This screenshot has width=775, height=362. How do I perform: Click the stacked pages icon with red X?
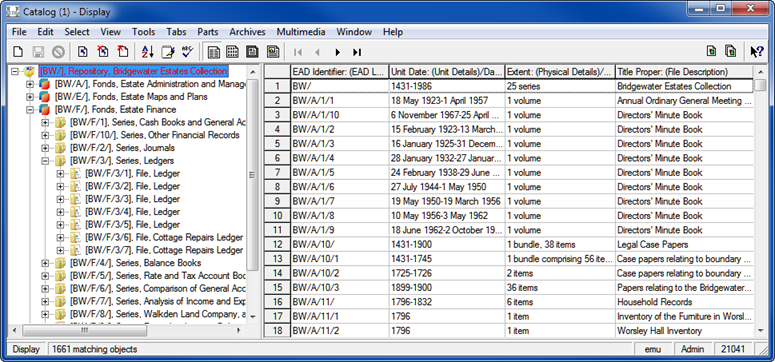tap(103, 51)
